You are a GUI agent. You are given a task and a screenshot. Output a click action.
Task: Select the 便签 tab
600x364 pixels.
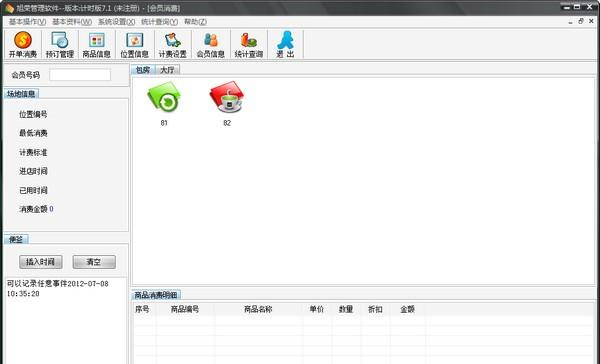pyautogui.click(x=16, y=240)
